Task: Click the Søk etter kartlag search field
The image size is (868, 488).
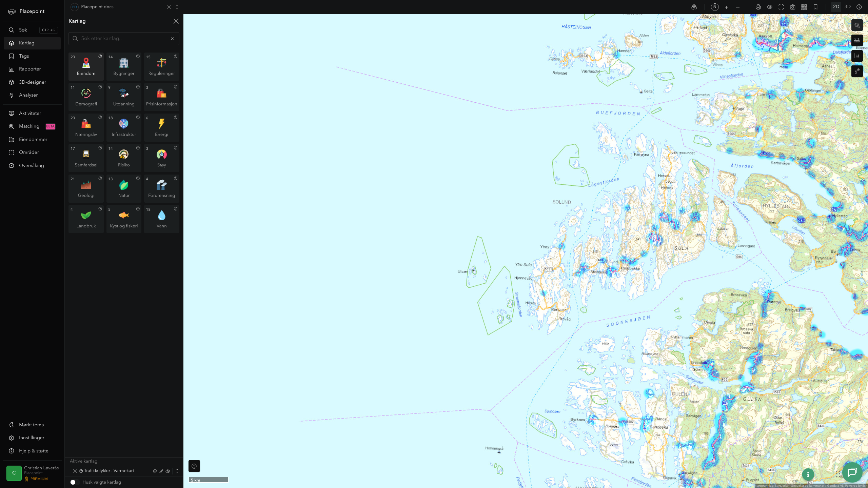Action: coord(124,38)
